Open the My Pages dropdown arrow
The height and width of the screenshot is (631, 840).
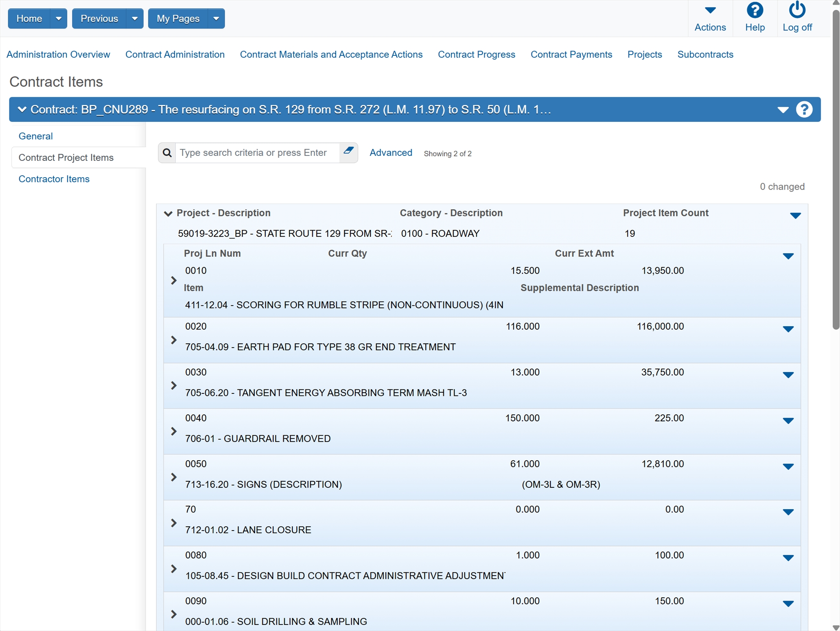216,18
